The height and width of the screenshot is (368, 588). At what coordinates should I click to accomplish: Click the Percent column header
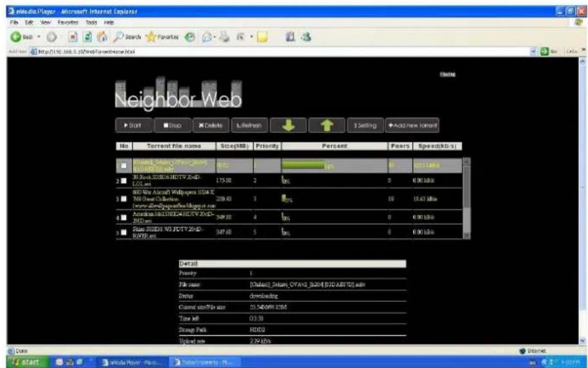(335, 146)
